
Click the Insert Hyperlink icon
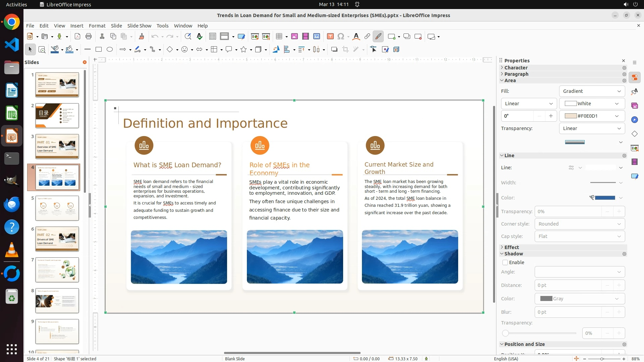(x=367, y=37)
